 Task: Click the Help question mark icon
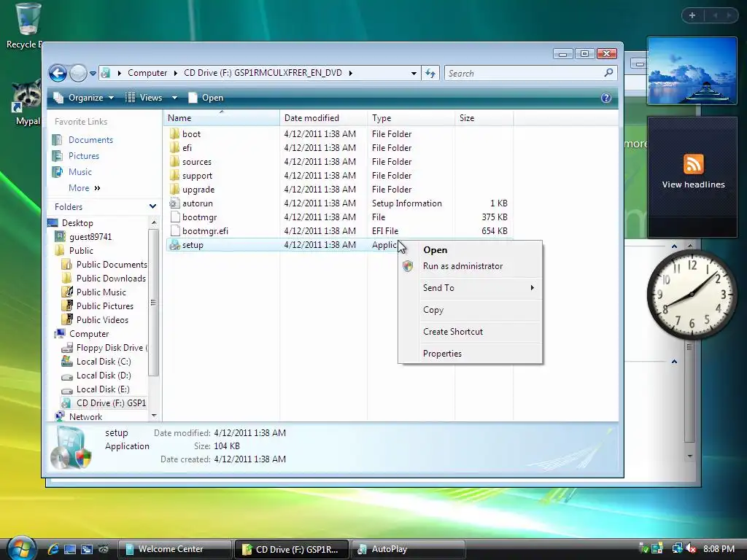[x=606, y=98]
